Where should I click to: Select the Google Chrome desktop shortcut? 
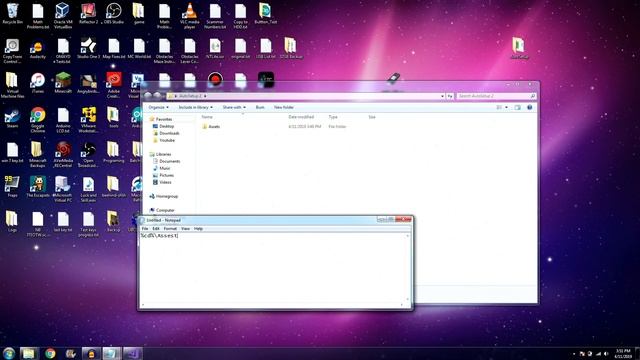pyautogui.click(x=38, y=120)
